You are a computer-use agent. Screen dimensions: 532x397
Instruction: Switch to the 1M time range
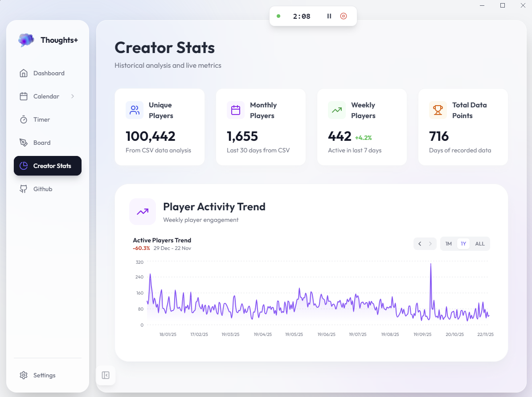tap(448, 244)
